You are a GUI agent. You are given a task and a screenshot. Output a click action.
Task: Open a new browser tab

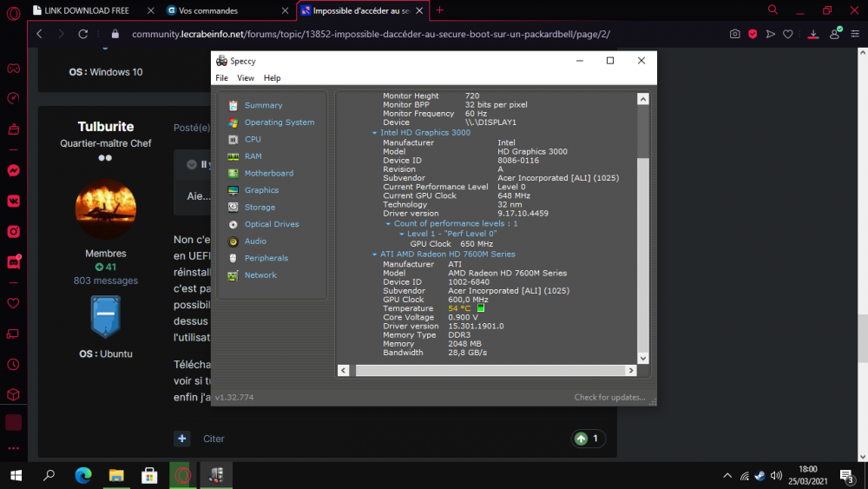(x=439, y=10)
